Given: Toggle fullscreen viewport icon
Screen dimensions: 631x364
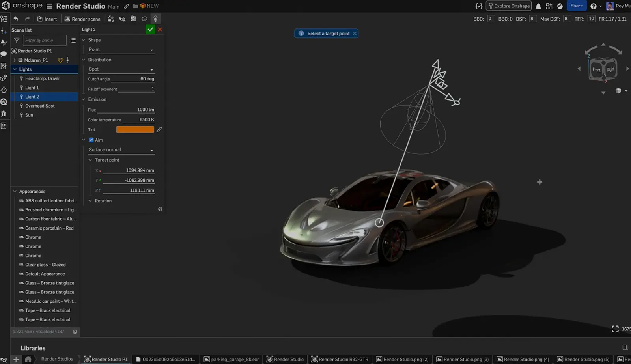Looking at the screenshot, I should tap(615, 329).
